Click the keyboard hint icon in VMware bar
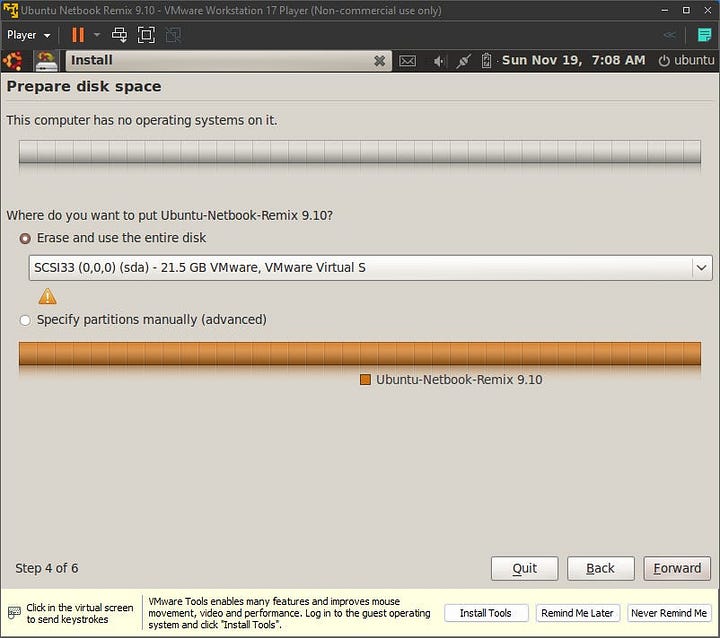This screenshot has height=638, width=720. 14,613
